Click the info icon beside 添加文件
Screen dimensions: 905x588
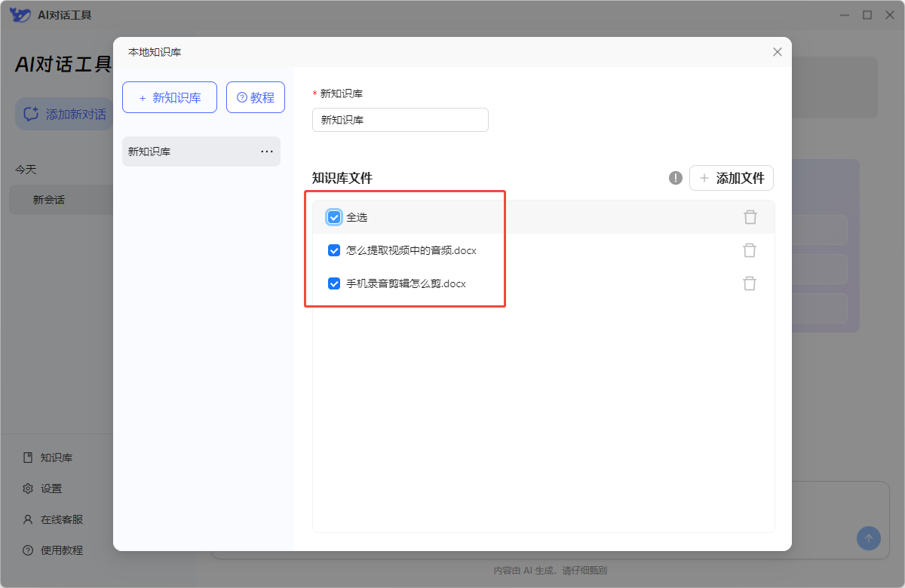[676, 178]
